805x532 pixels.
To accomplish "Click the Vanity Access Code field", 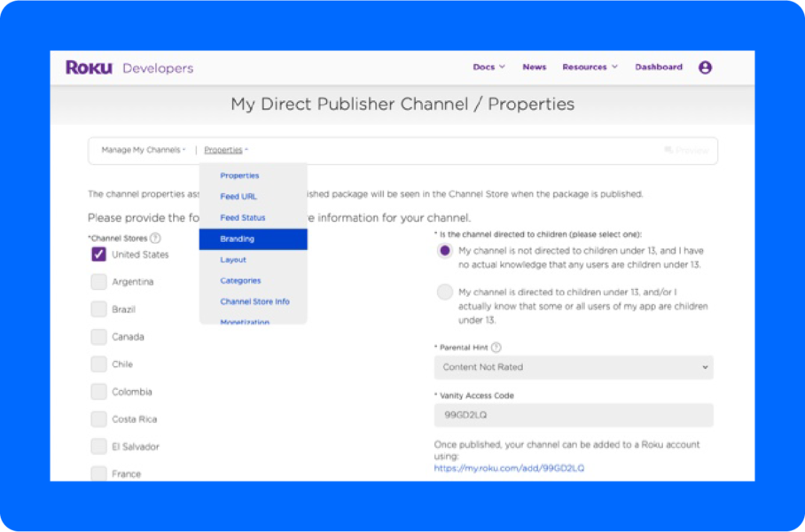I will point(573,415).
